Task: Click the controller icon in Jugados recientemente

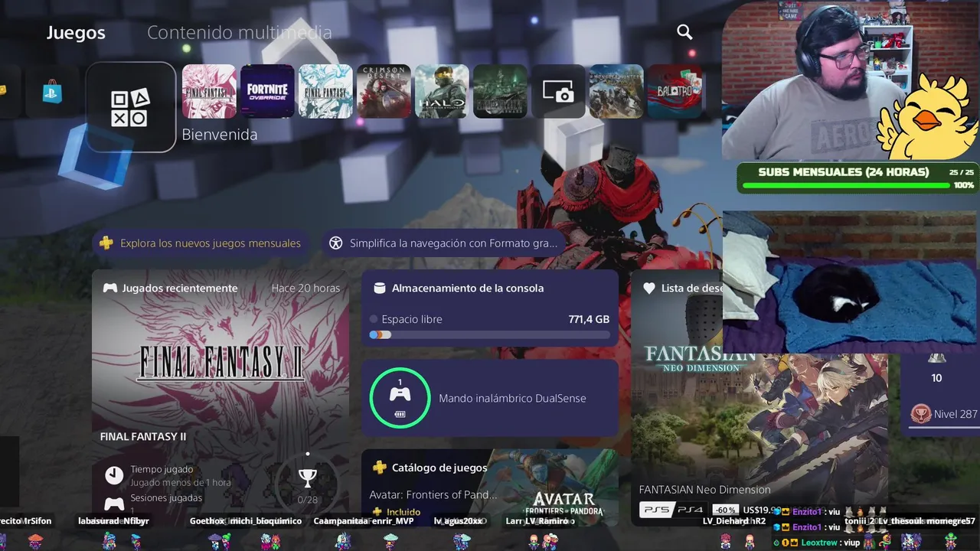Action: click(110, 289)
